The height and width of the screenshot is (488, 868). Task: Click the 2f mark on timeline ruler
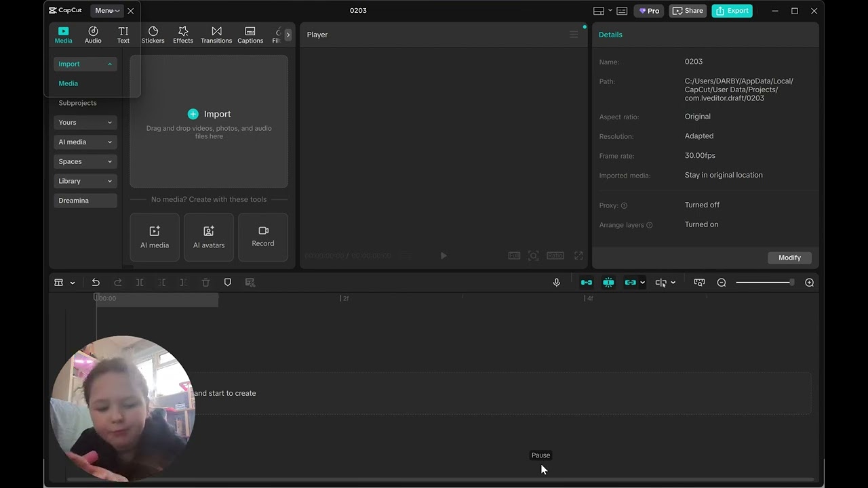click(345, 298)
